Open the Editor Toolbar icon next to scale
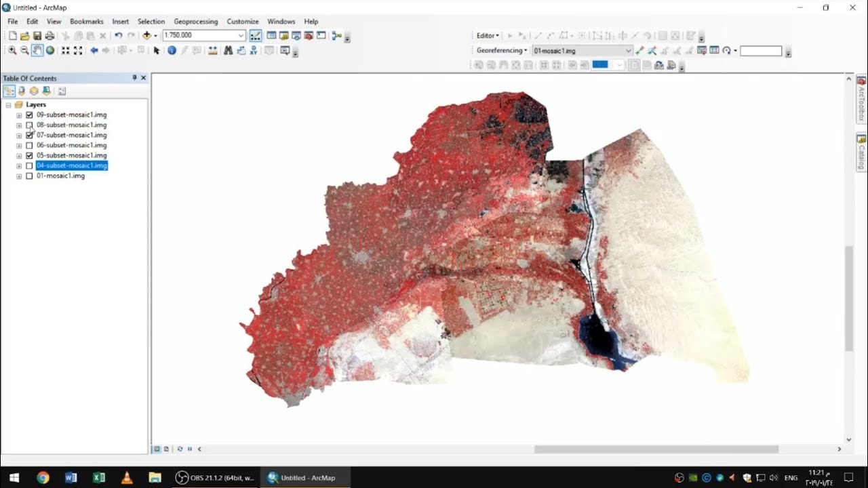This screenshot has width=868, height=488. pos(256,35)
